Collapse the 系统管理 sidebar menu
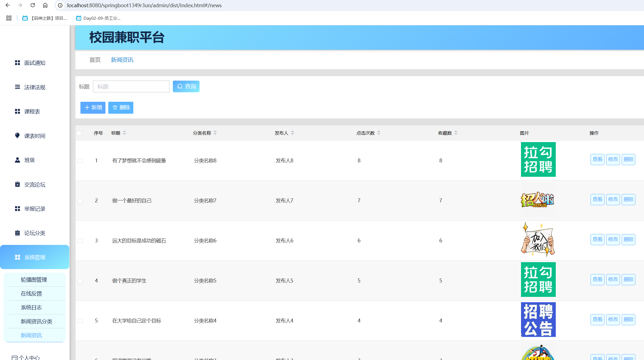This screenshot has width=644, height=360. (35, 257)
